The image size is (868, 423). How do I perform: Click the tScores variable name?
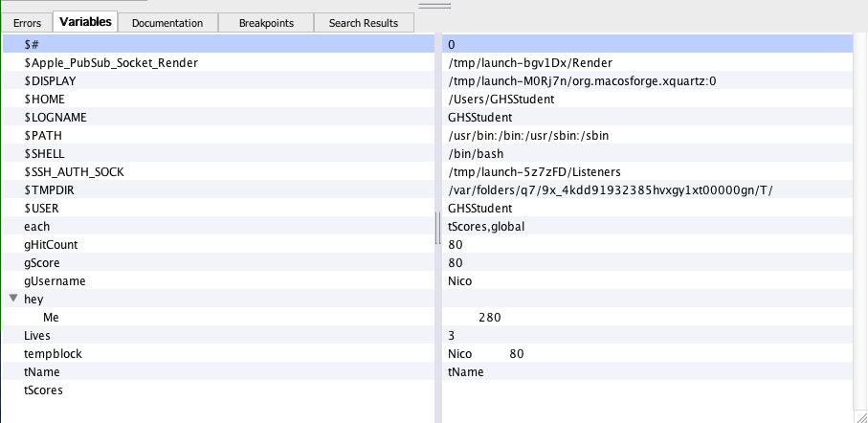click(43, 390)
